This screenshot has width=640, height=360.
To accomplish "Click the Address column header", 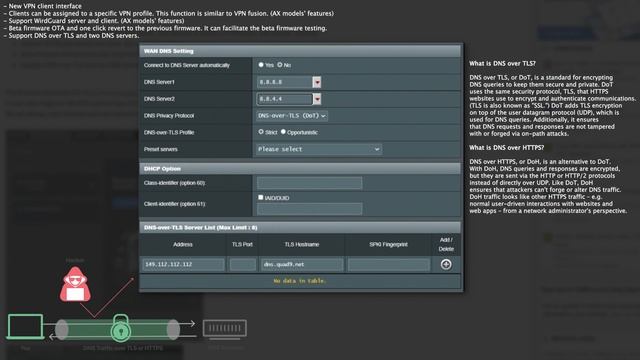I will point(182,244).
